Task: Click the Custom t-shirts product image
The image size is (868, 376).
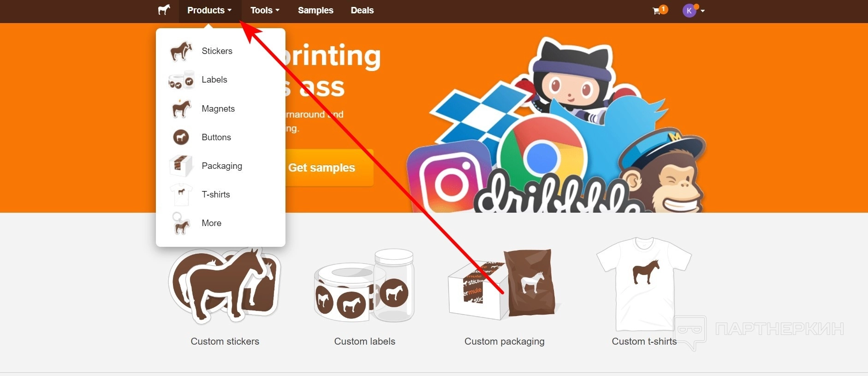Action: point(644,283)
